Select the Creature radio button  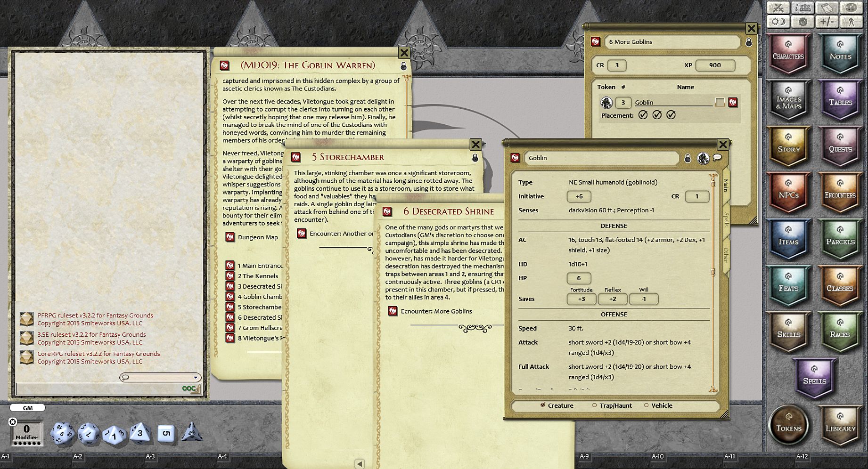(543, 405)
